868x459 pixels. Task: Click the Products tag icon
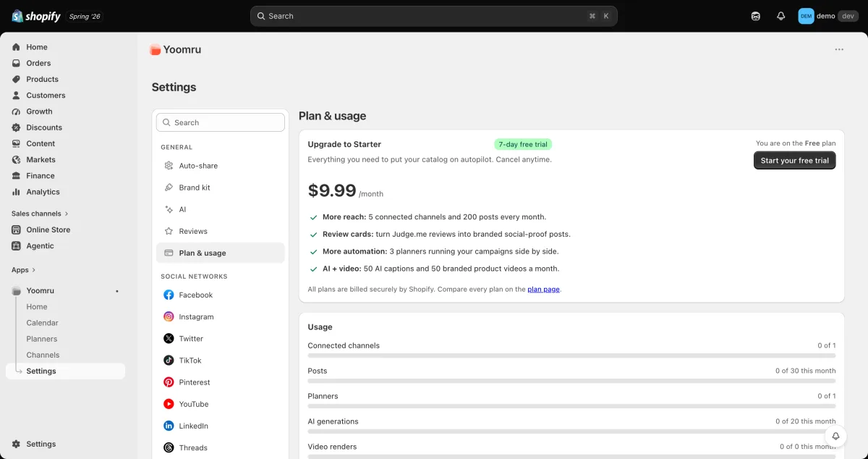tap(16, 79)
